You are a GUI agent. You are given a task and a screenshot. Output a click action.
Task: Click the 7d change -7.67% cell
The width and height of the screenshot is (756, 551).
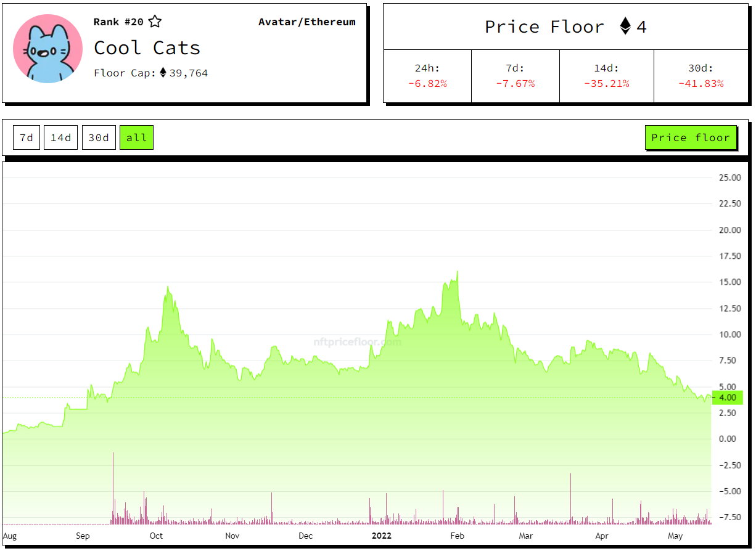pos(516,76)
